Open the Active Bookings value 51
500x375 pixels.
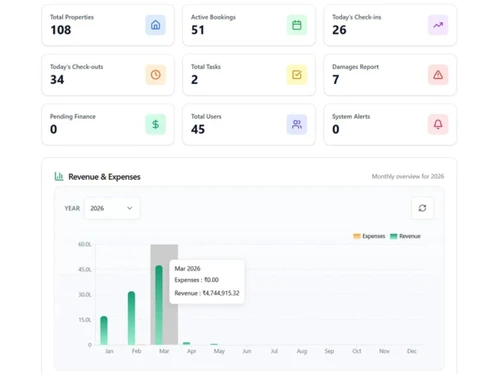pyautogui.click(x=198, y=30)
